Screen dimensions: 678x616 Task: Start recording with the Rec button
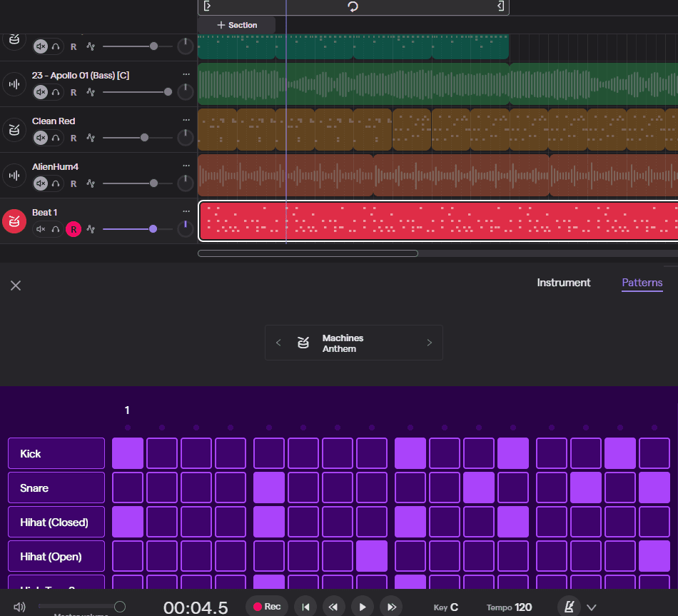(x=266, y=607)
